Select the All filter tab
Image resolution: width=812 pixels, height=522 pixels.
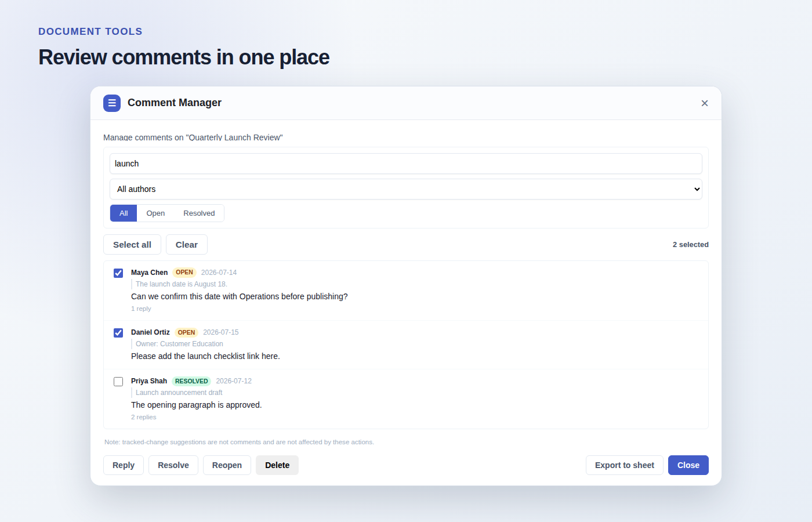pyautogui.click(x=124, y=213)
